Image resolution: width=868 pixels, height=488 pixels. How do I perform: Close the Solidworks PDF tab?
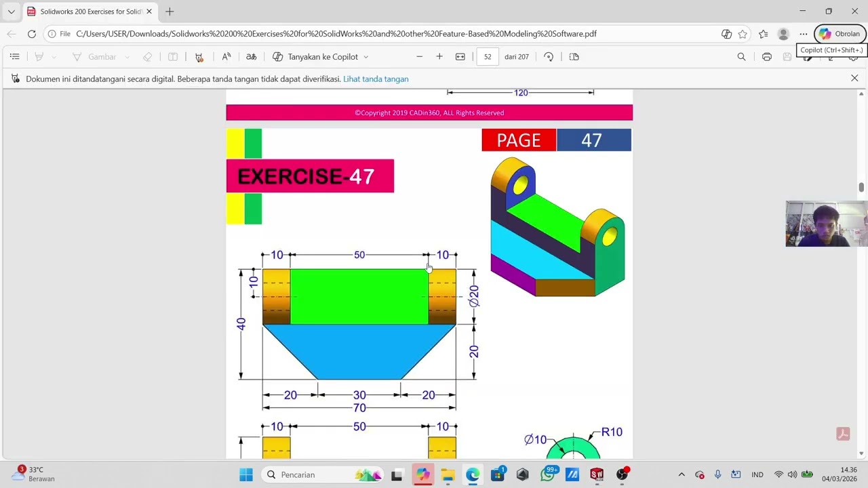(149, 12)
